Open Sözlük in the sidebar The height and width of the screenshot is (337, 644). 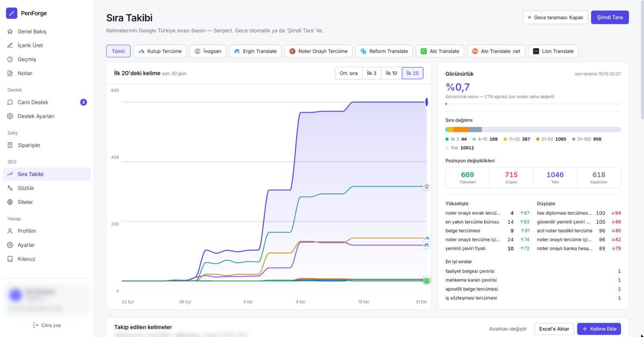(47, 188)
